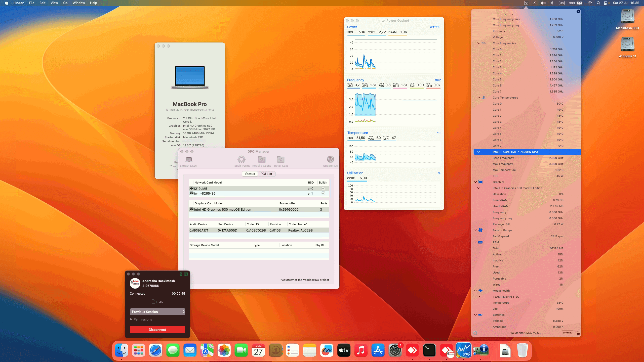Open DPCIManager circuit-board icon in Dock
The width and height of the screenshot is (644, 362).
pos(481,350)
